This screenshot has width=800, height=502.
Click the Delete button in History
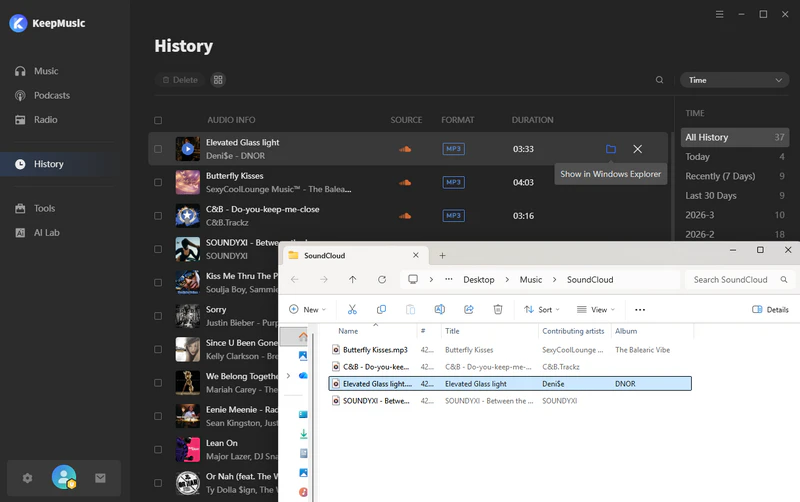180,80
